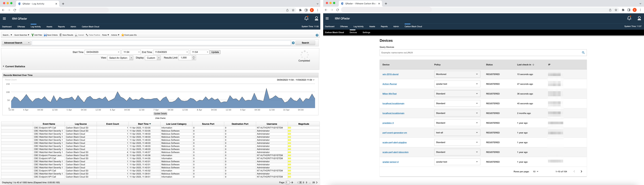This screenshot has height=185, width=644.
Task: Open qradar-sensor-d device link
Action: pyautogui.click(x=390, y=162)
